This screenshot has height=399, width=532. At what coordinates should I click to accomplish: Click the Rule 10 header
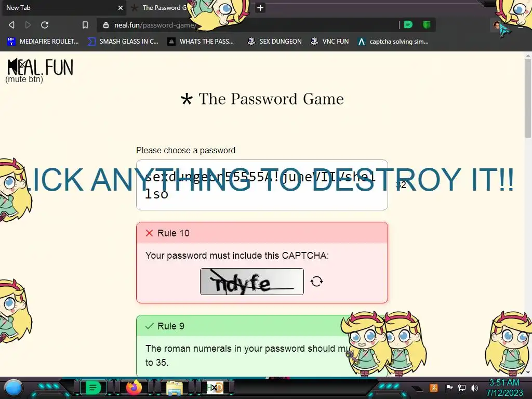pos(262,233)
